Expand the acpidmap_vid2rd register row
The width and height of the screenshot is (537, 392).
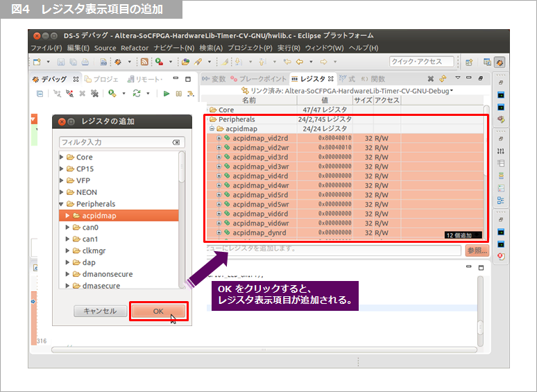pos(219,138)
